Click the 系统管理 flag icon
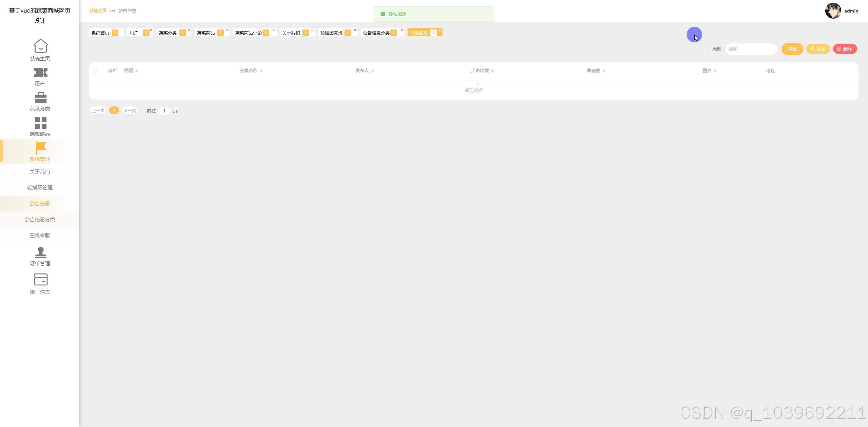The image size is (868, 427). (40, 148)
